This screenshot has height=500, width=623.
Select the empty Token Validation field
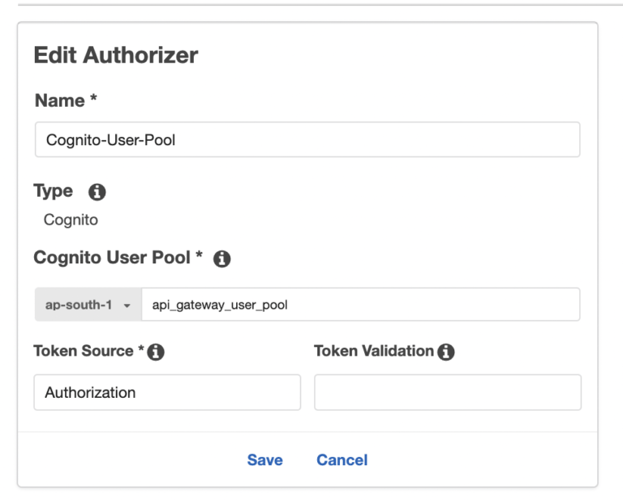point(448,392)
